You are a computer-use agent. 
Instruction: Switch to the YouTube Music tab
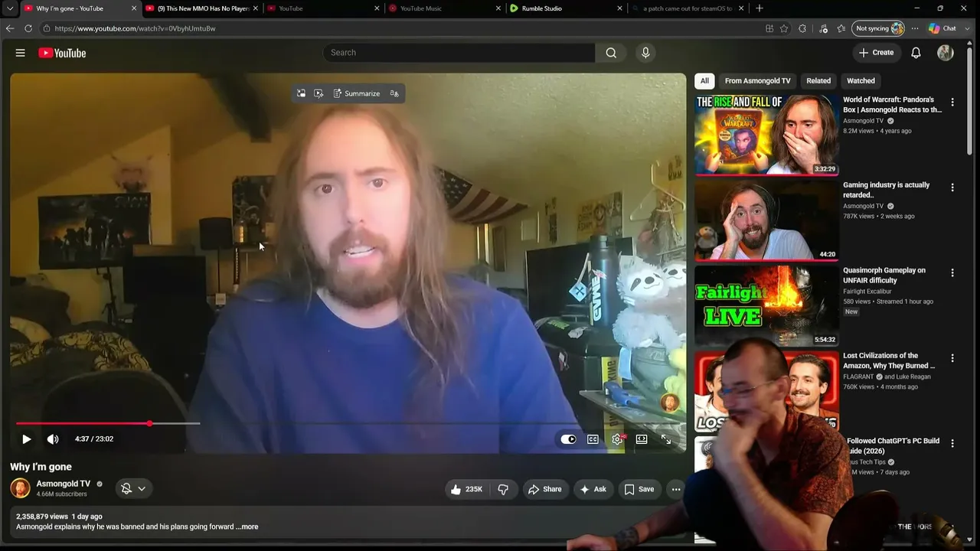[x=443, y=8]
